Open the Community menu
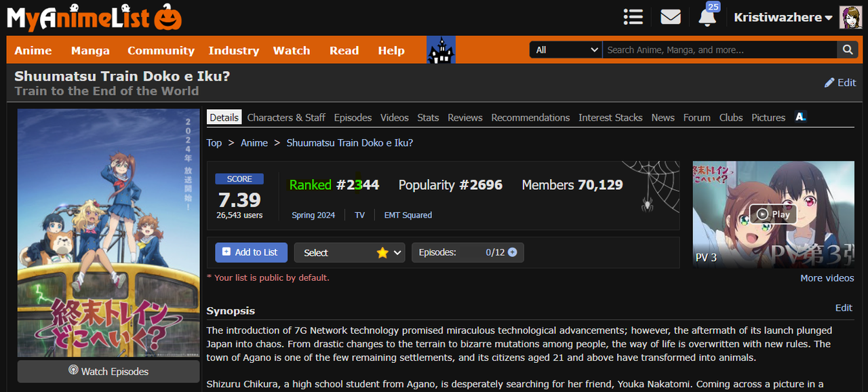The image size is (868, 392). point(161,50)
